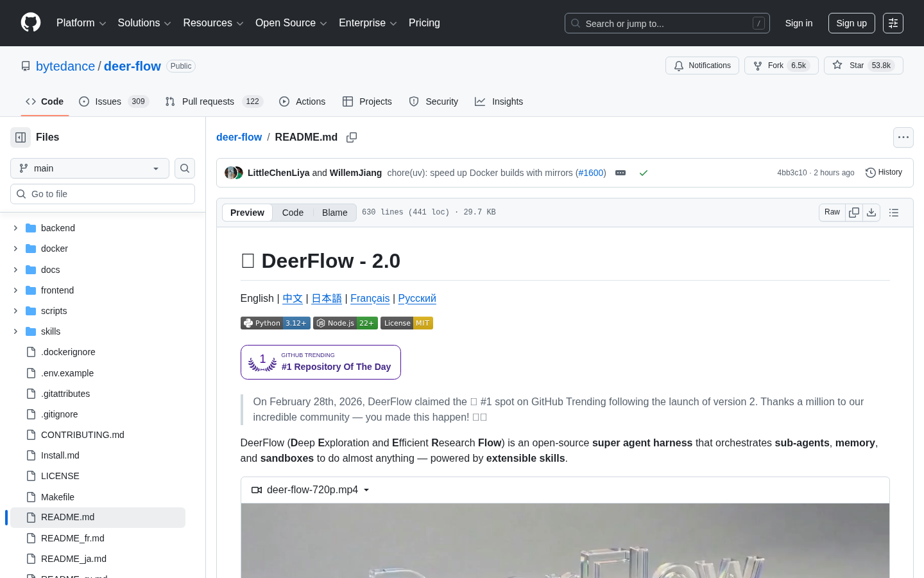Viewport: 924px width, 578px height.
Task: Copy raw file contents
Action: coord(854,212)
